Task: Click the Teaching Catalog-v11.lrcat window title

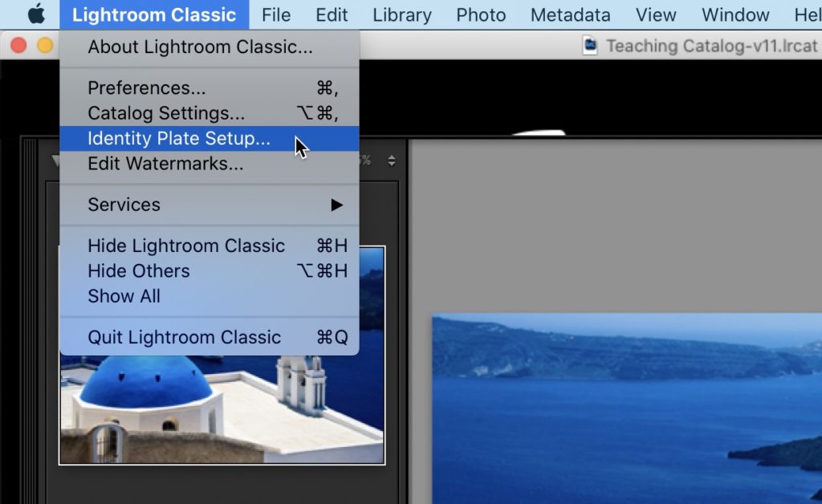Action: tap(711, 46)
